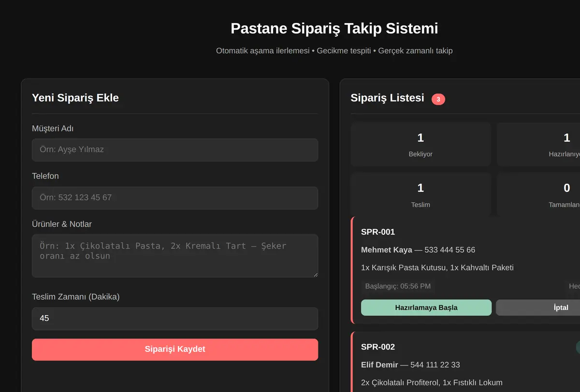Click the Pastane Sipariş Takip Sistemi title
580x392 pixels.
click(334, 29)
